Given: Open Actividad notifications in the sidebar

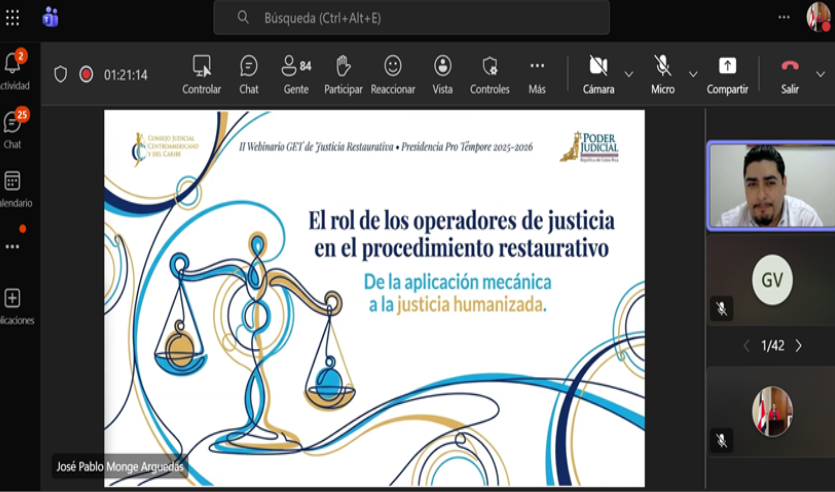Looking at the screenshot, I should pyautogui.click(x=13, y=70).
